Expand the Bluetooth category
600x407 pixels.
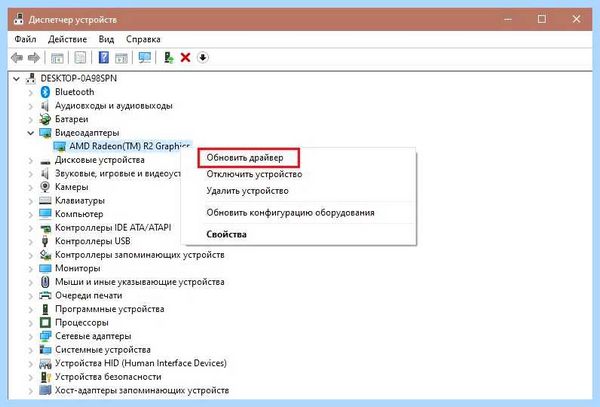[x=30, y=92]
